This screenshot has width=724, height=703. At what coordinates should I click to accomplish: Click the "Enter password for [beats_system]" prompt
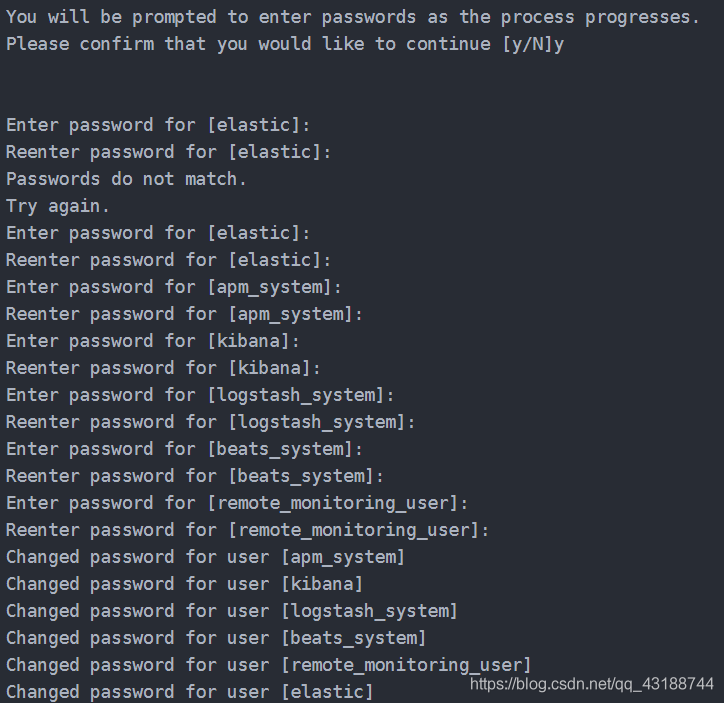click(184, 449)
